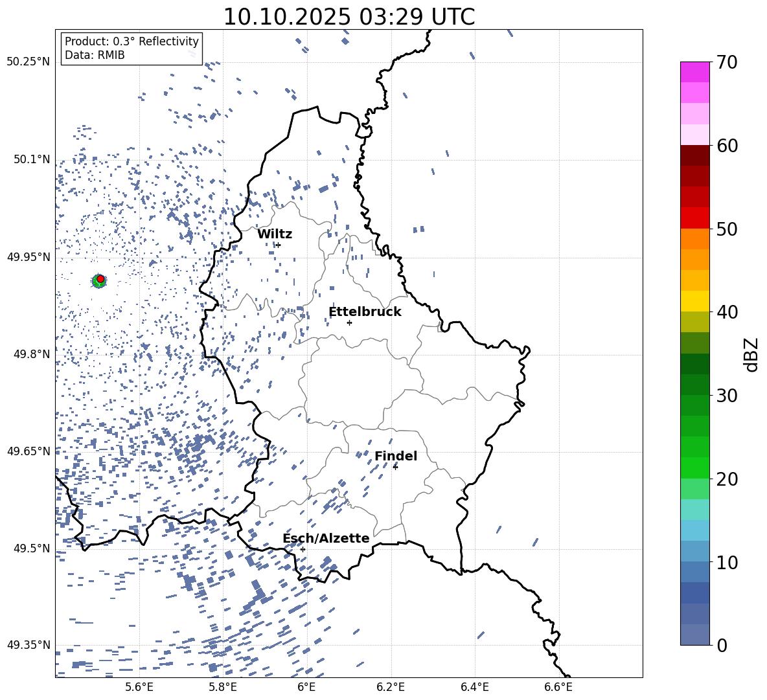The height and width of the screenshot is (700, 767).
Task: Click the Ettelbruck station cross marker
Action: (349, 322)
